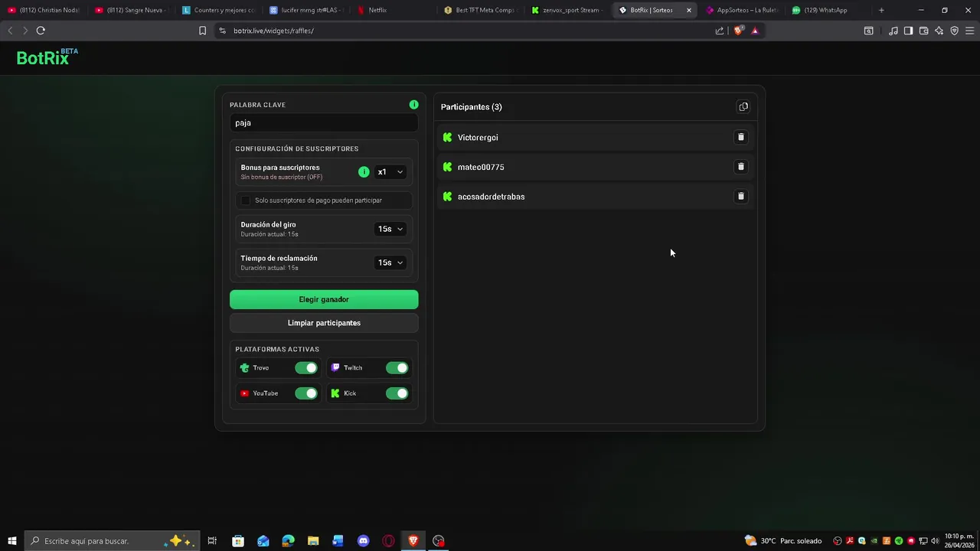Open the Tiempo de reclamación dropdown

tap(390, 262)
